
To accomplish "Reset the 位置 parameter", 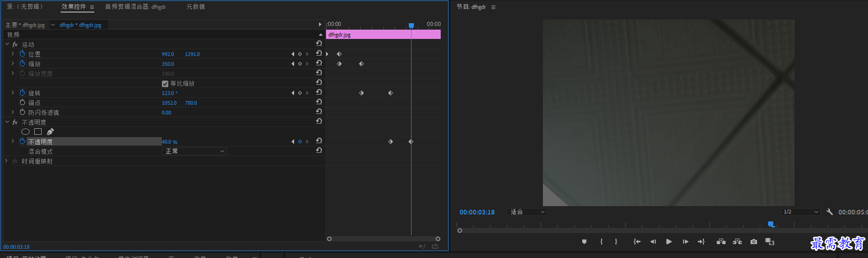I will click(319, 53).
